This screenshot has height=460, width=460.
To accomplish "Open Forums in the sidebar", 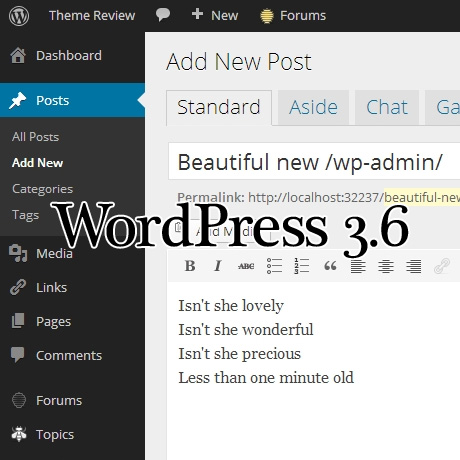I will click(x=59, y=400).
